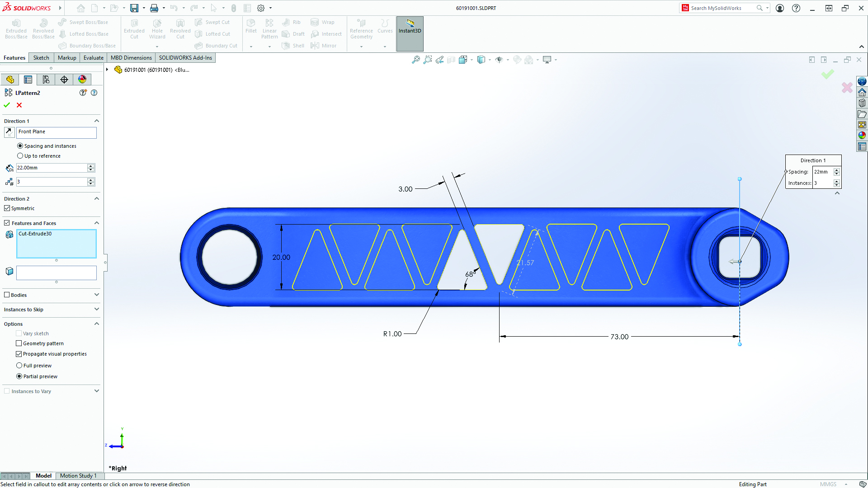Select the Instant3D tool
This screenshot has height=488, width=868.
[x=409, y=30]
